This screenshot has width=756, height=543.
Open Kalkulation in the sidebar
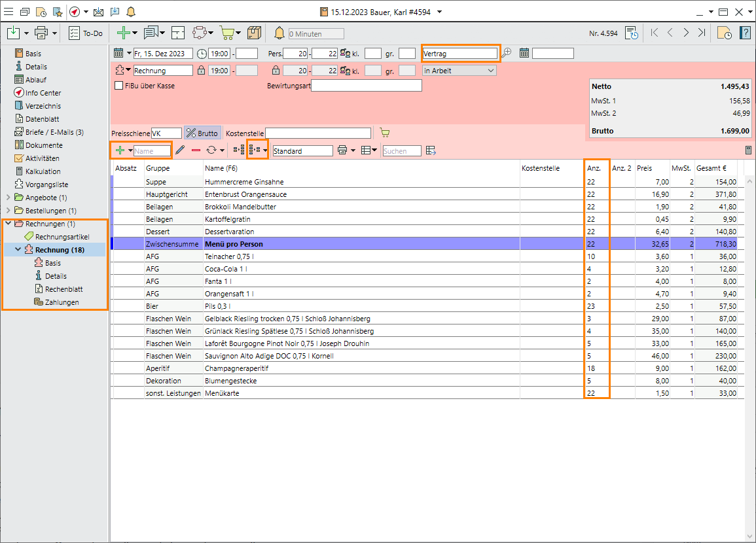pos(43,171)
